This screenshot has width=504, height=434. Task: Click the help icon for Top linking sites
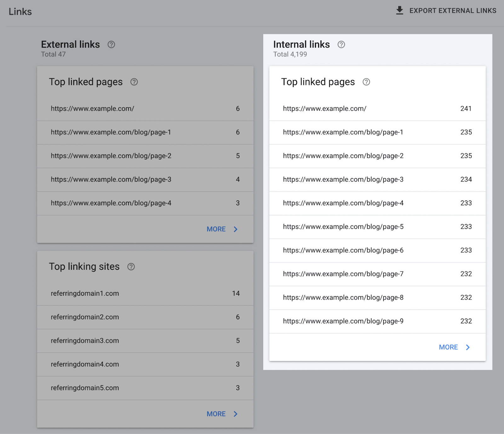coord(131,267)
